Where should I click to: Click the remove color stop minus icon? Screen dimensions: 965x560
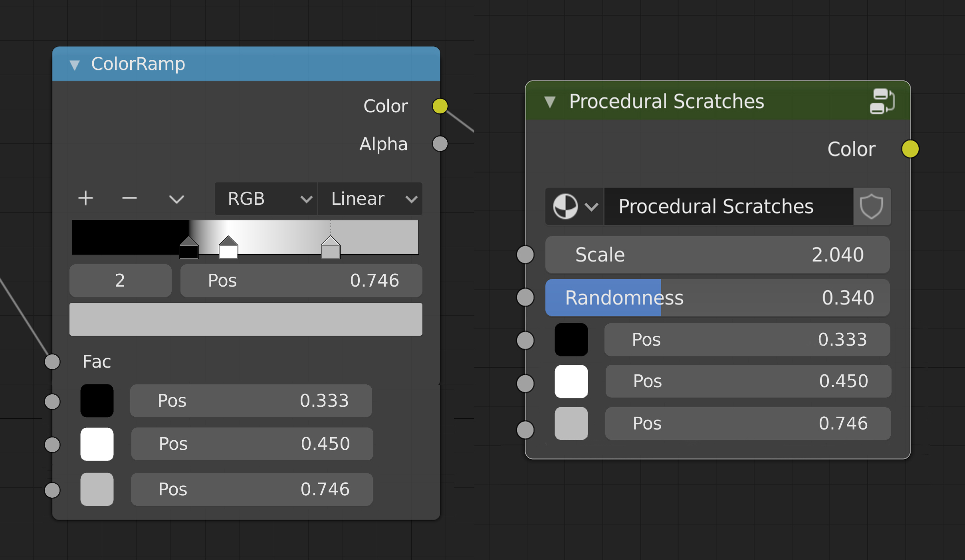click(x=129, y=198)
